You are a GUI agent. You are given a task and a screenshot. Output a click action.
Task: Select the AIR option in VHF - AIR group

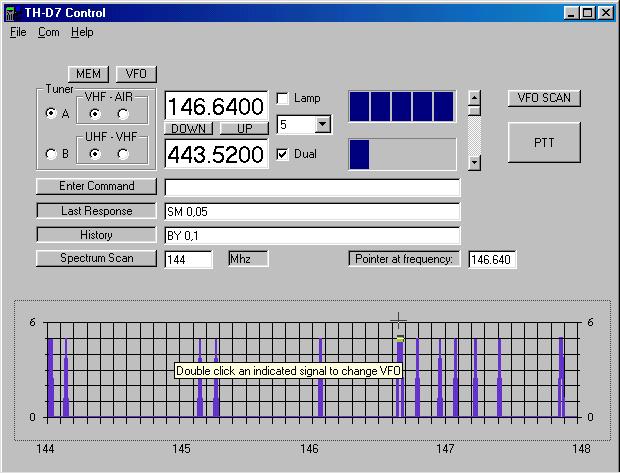(x=123, y=114)
